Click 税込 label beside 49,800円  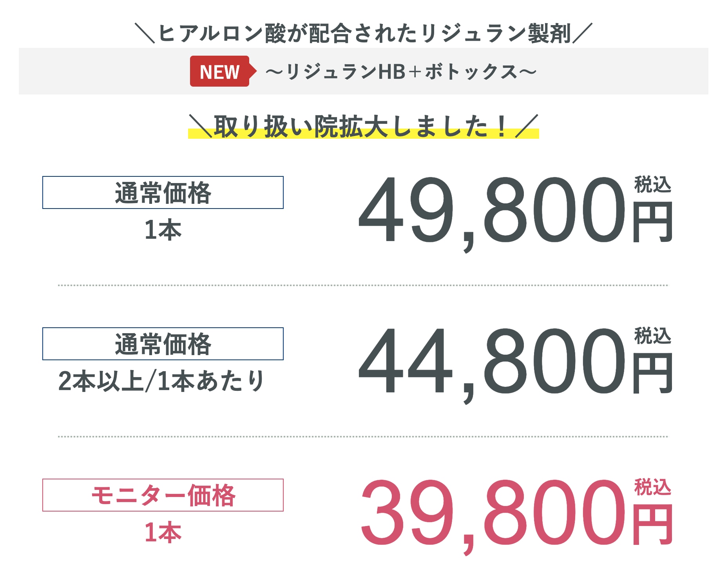[652, 184]
